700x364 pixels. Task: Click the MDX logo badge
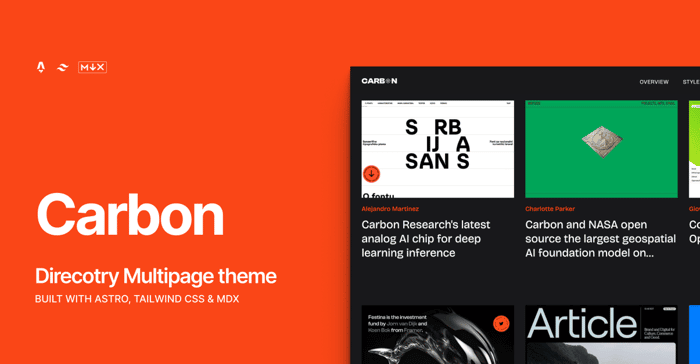pos(92,67)
